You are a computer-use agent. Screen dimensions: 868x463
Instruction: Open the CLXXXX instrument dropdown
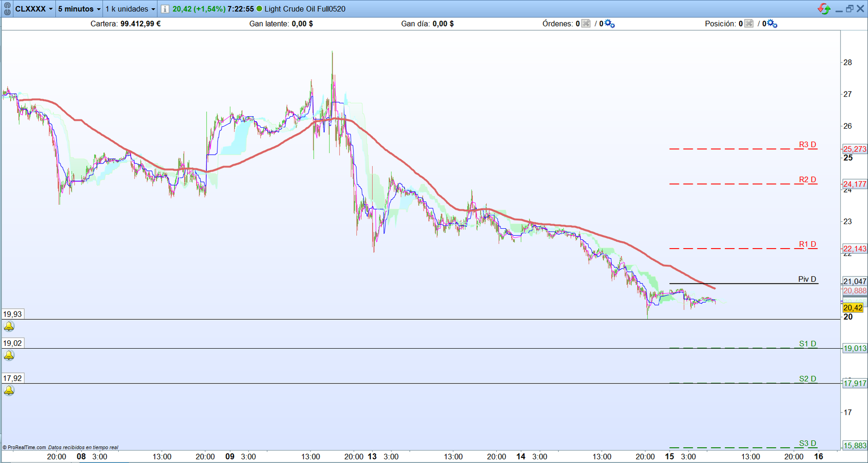click(34, 9)
